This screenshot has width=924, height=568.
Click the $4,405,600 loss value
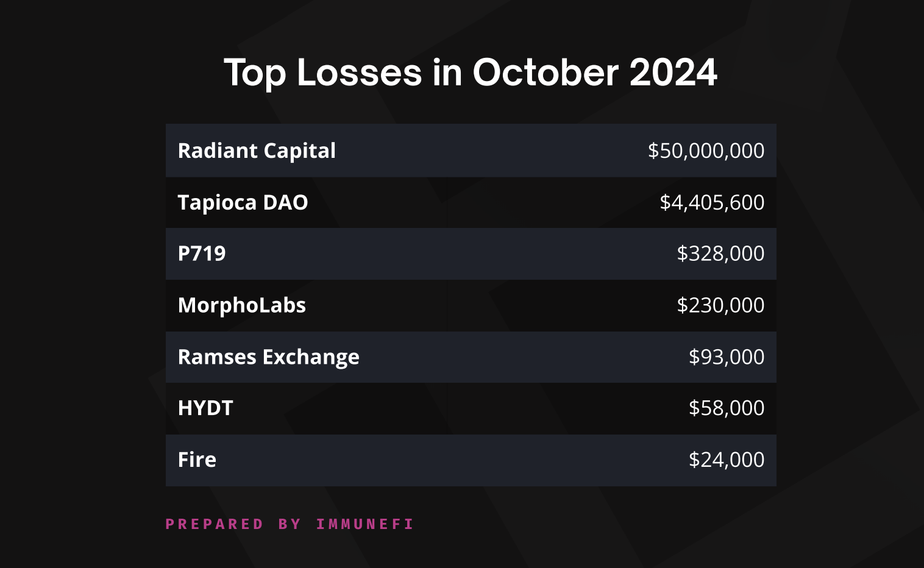click(712, 202)
